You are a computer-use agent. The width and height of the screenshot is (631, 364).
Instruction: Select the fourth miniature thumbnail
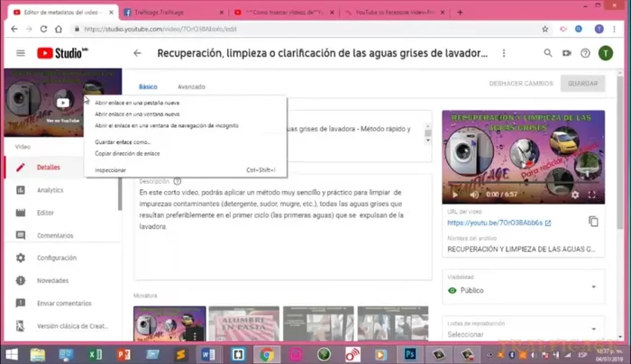click(x=393, y=323)
